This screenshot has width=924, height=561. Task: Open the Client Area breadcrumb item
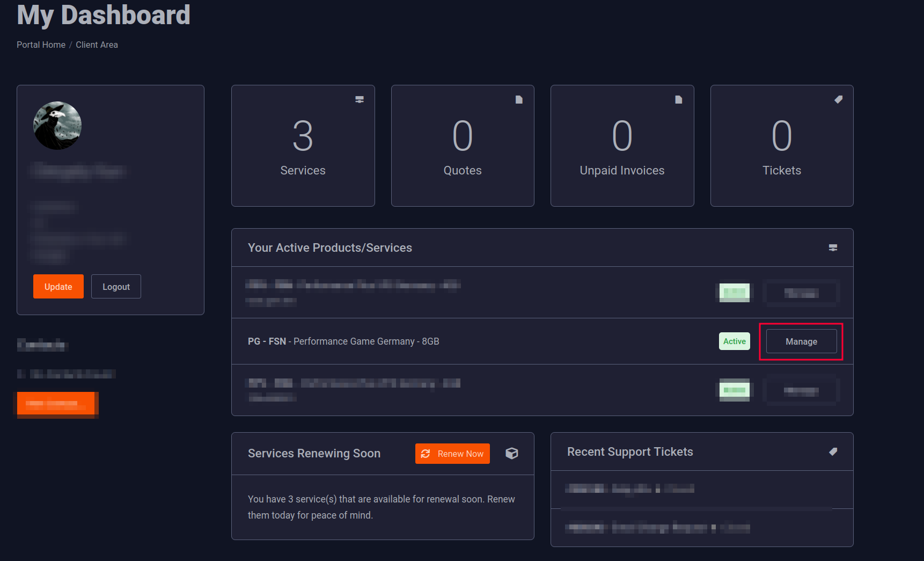coord(97,45)
